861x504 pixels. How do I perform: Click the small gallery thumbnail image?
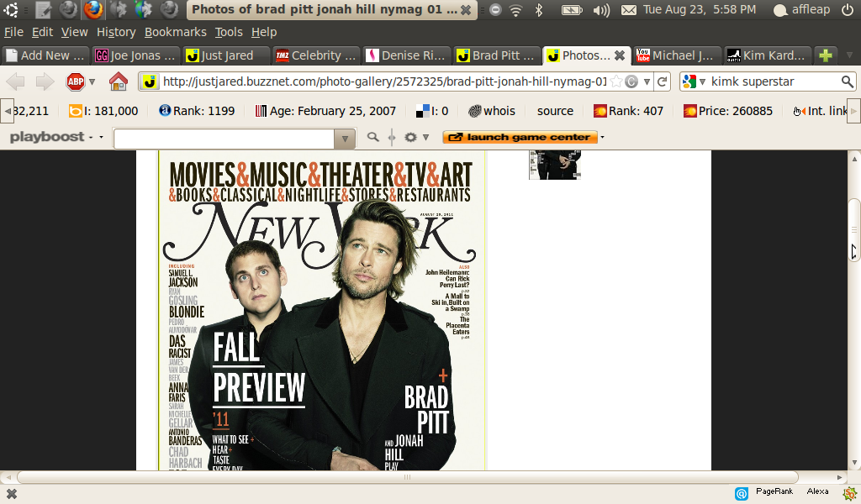(x=555, y=165)
